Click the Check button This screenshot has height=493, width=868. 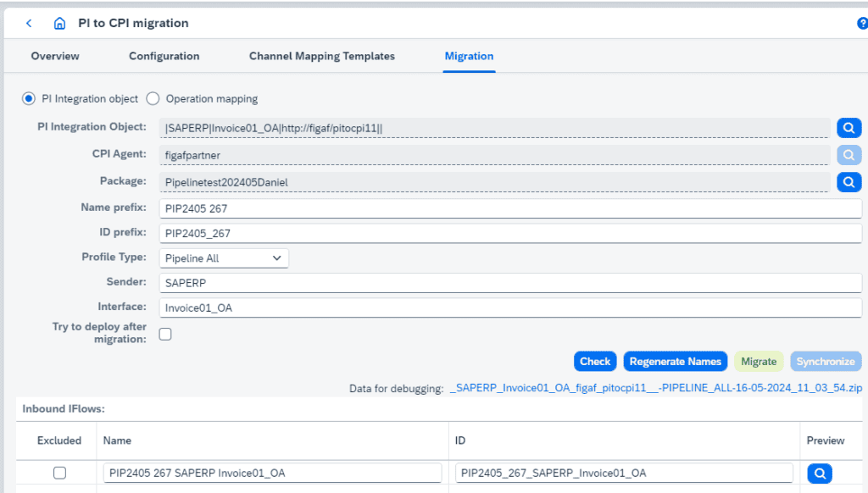pyautogui.click(x=595, y=362)
